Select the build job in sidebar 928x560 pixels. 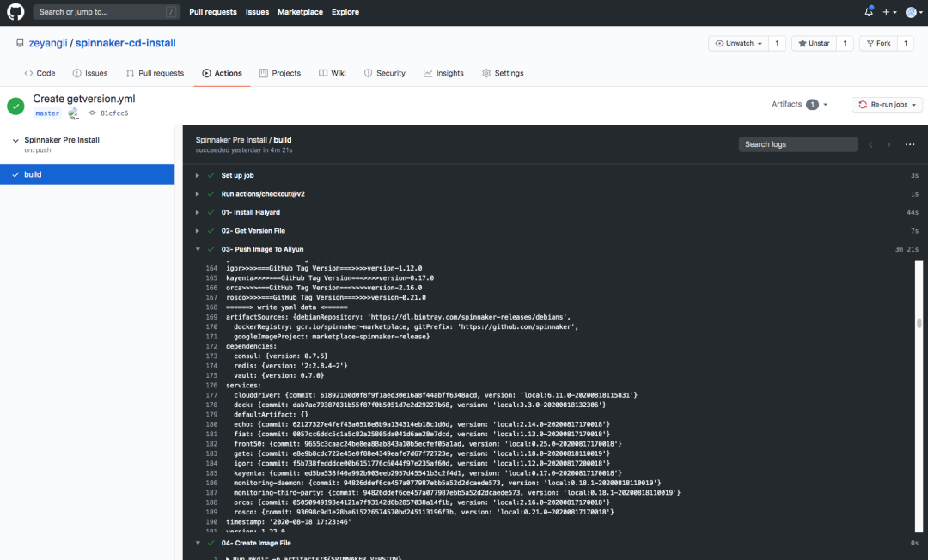pos(87,174)
